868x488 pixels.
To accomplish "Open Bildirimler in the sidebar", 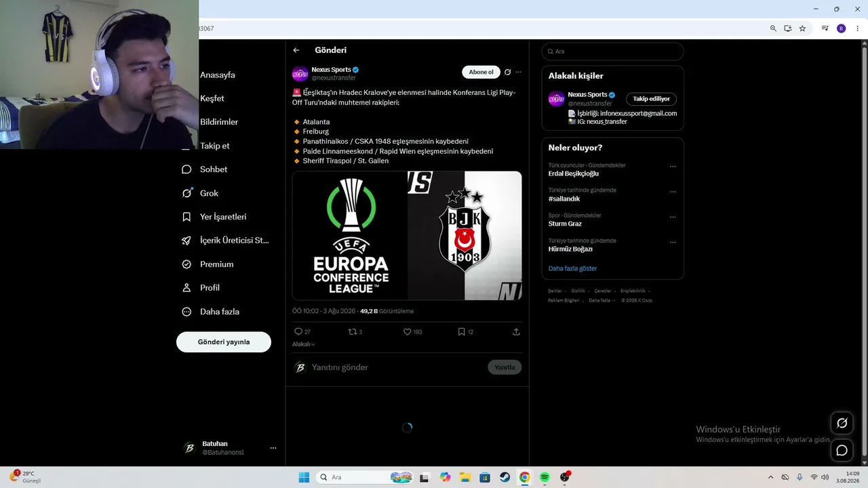I will click(x=218, y=122).
